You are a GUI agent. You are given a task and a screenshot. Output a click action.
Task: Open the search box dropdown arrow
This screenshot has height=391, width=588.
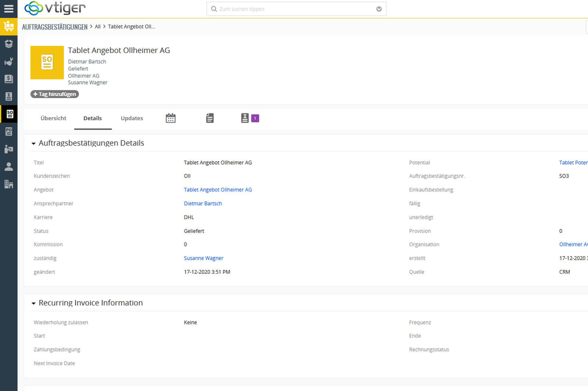pyautogui.click(x=379, y=9)
